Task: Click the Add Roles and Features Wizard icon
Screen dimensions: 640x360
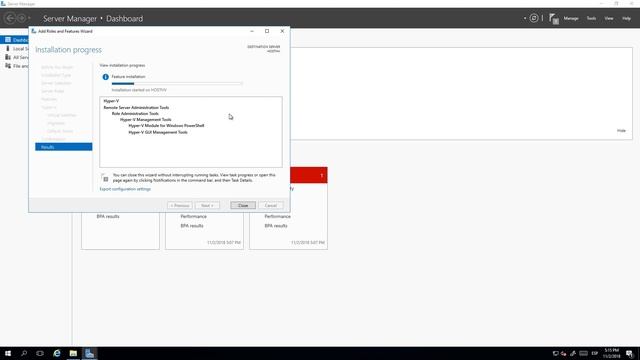Action: click(34, 31)
